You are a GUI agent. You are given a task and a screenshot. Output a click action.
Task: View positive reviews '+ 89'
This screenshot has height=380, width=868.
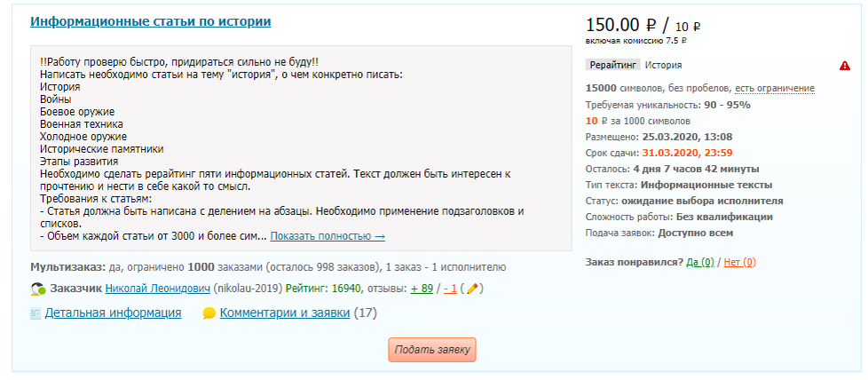(422, 289)
